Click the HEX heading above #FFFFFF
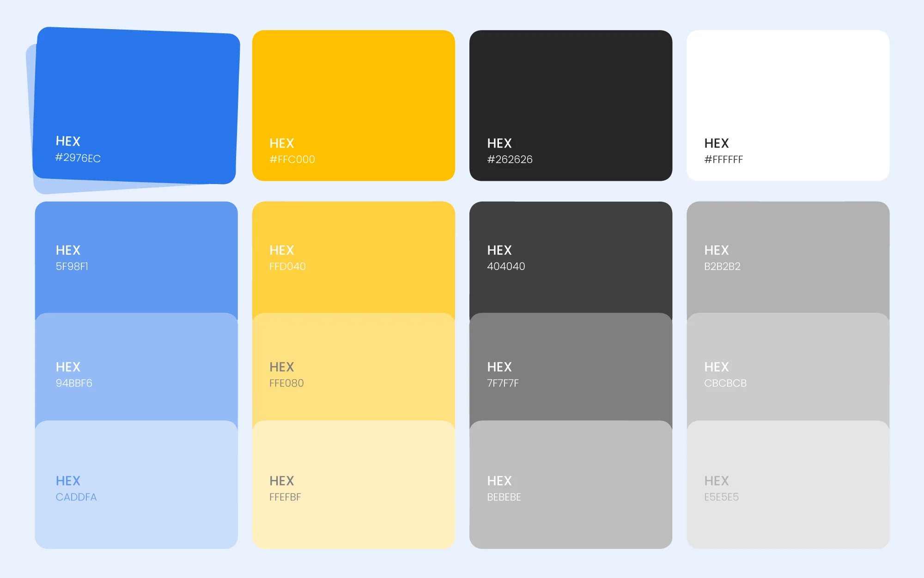Image resolution: width=924 pixels, height=578 pixels. 717,143
